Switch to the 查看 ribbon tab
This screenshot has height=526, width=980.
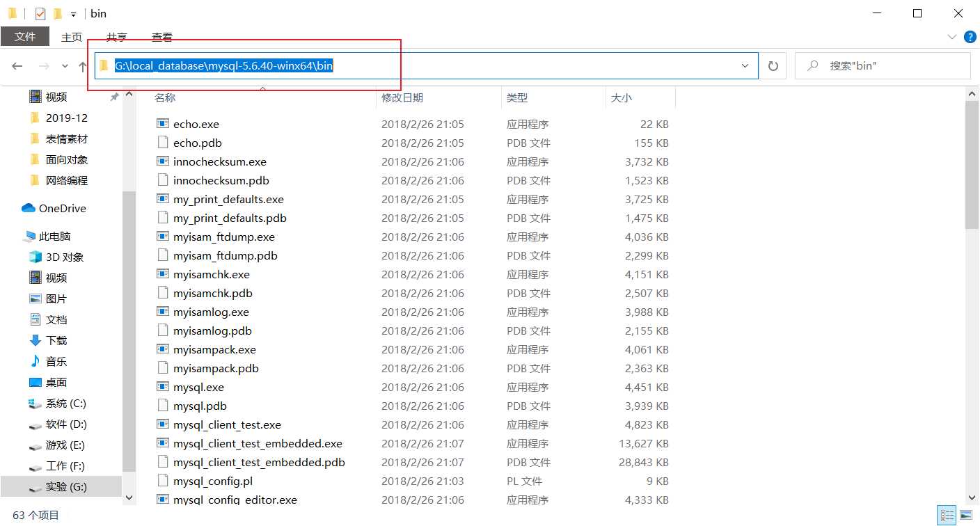(x=162, y=37)
